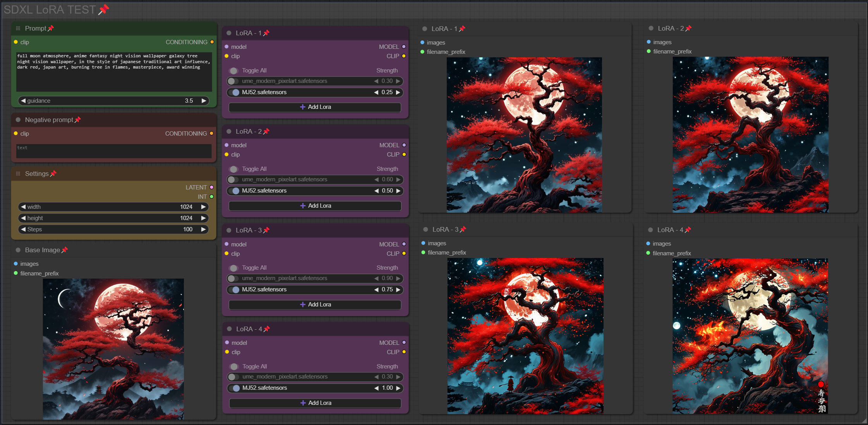The height and width of the screenshot is (425, 868).
Task: Click collapse dot on LoRA - 4 preview node
Action: tap(650, 230)
